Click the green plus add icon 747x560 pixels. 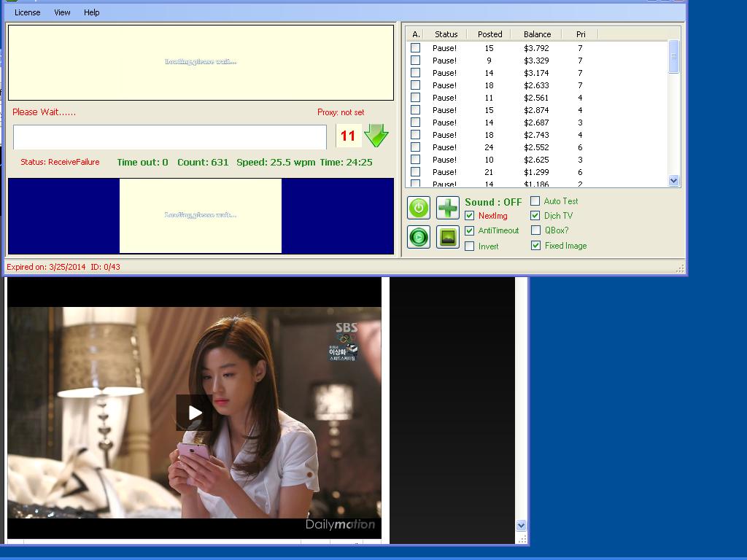(448, 208)
